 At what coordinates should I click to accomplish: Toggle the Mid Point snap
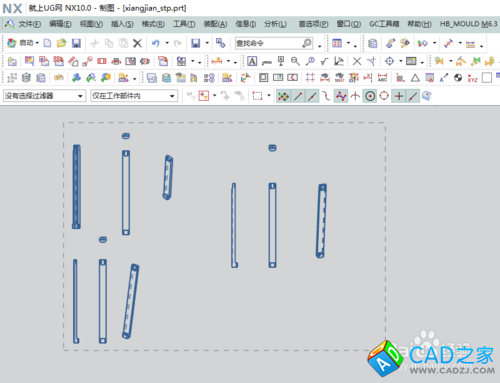tap(312, 96)
